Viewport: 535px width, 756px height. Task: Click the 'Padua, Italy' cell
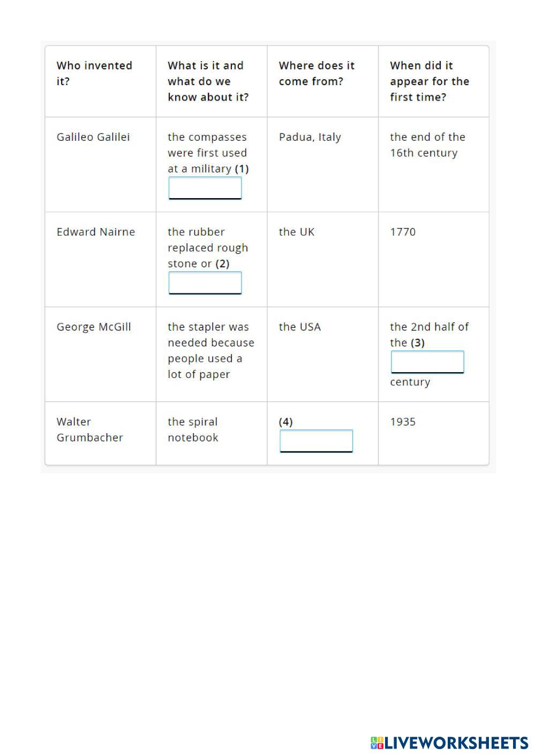click(310, 137)
